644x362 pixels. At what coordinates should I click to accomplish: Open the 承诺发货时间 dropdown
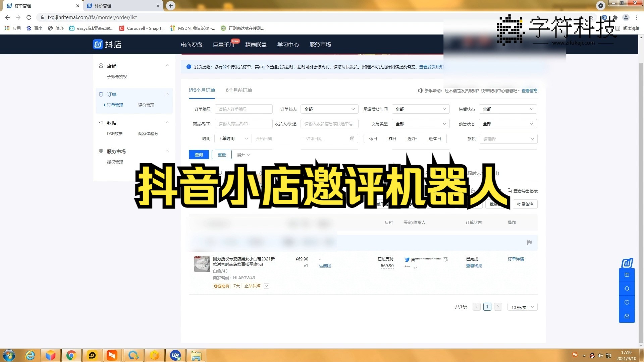(x=420, y=109)
